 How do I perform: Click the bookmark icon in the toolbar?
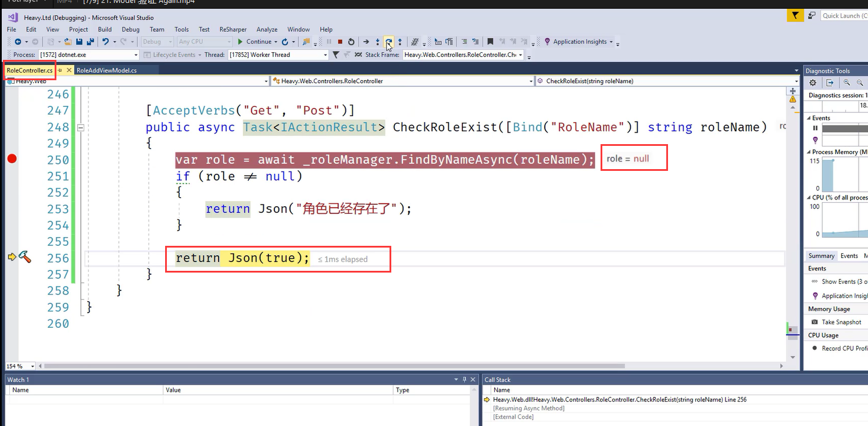click(x=490, y=42)
